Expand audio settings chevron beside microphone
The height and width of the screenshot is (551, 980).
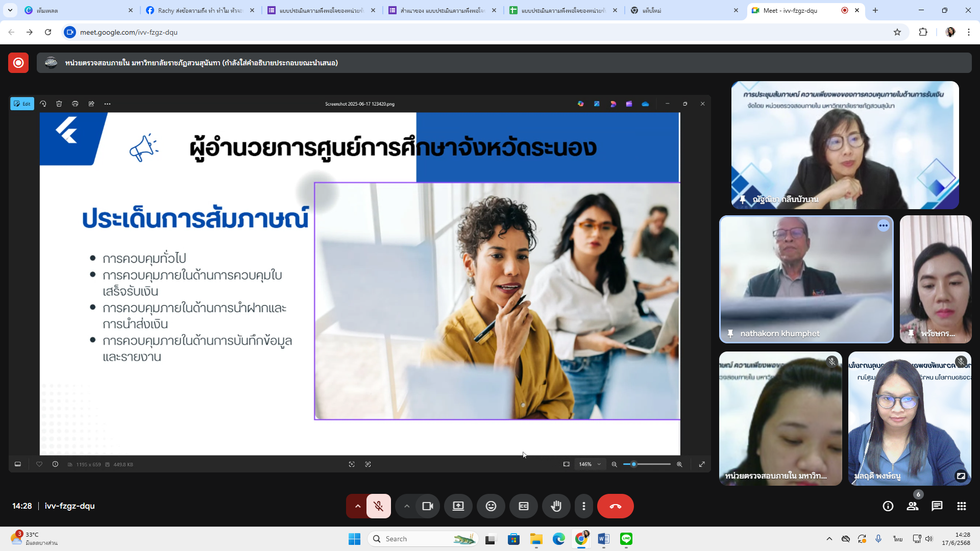357,506
